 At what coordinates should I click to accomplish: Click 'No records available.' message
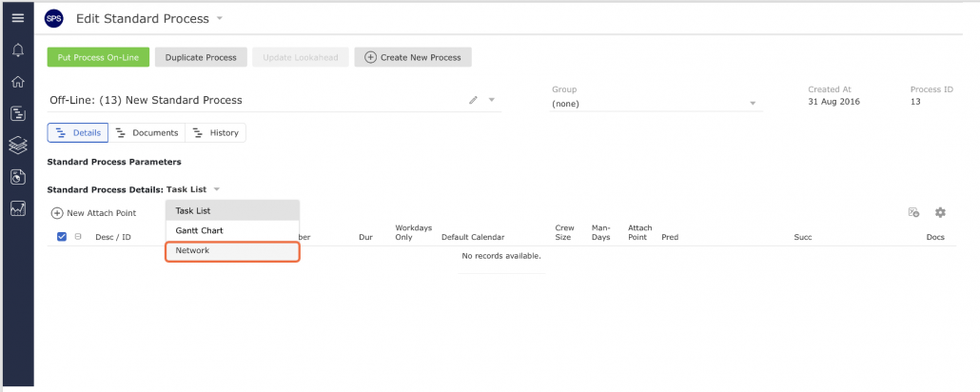point(501,256)
